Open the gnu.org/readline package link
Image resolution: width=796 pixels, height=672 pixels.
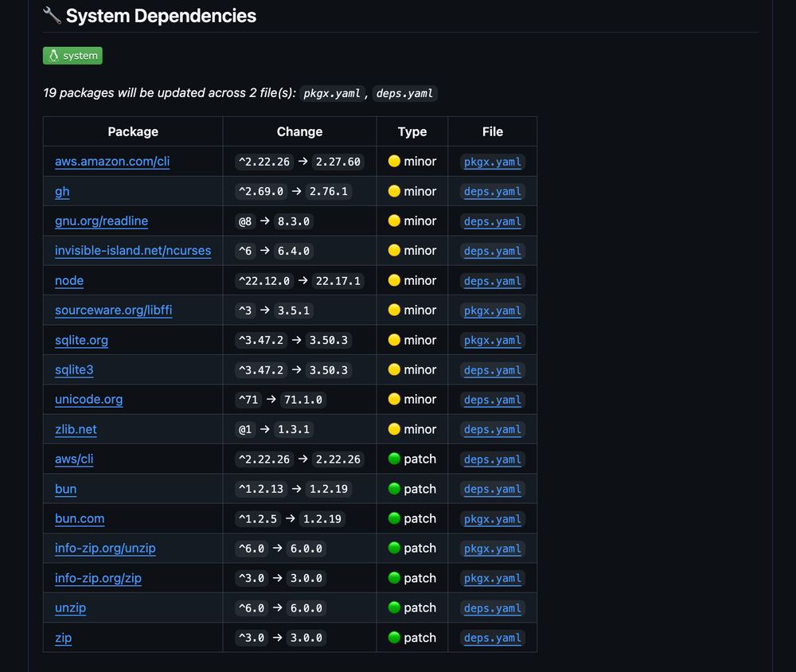(x=102, y=221)
